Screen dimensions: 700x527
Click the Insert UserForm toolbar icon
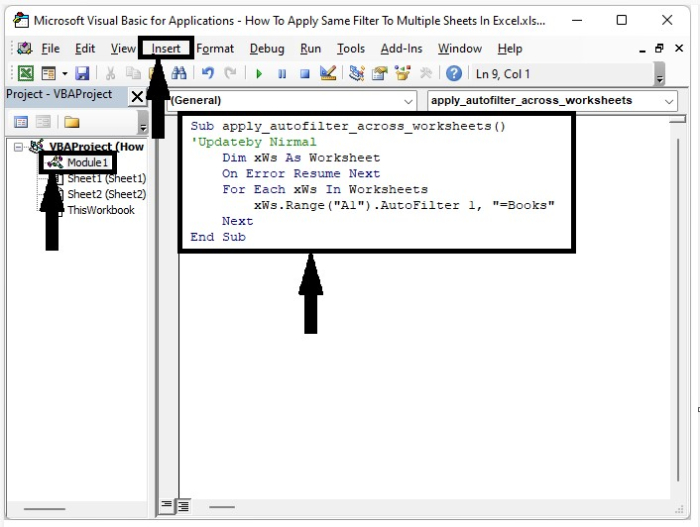point(48,73)
